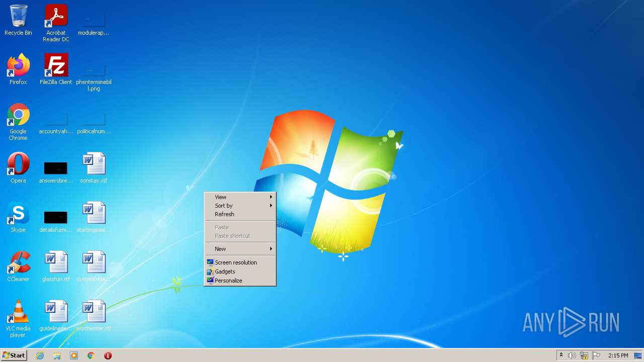Click the Show desktop button
The image size is (644, 362).
tap(638, 355)
